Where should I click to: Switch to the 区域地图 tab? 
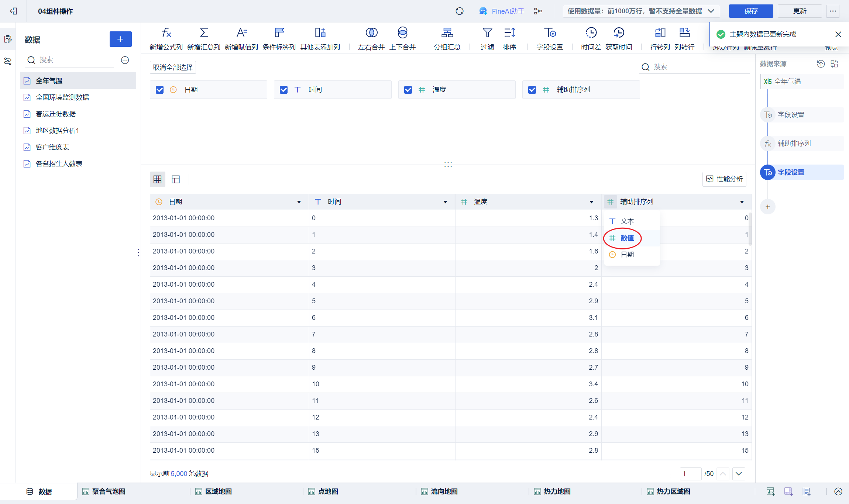pos(218,491)
